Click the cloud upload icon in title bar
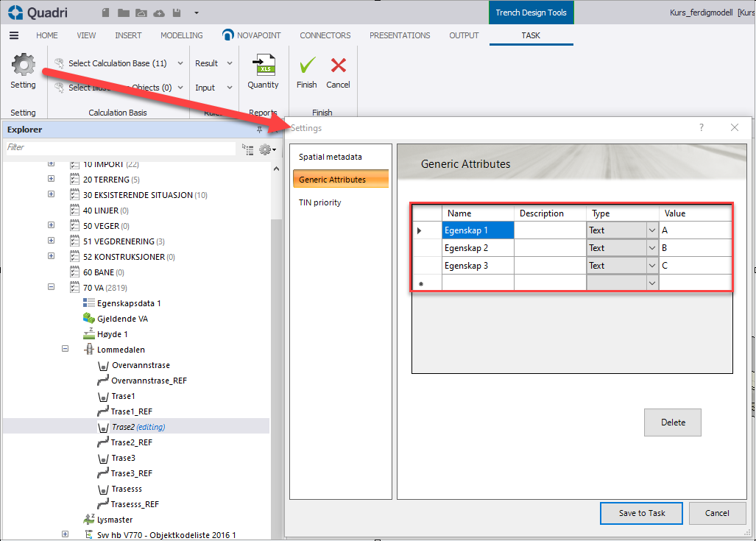The height and width of the screenshot is (541, 756). pos(158,13)
